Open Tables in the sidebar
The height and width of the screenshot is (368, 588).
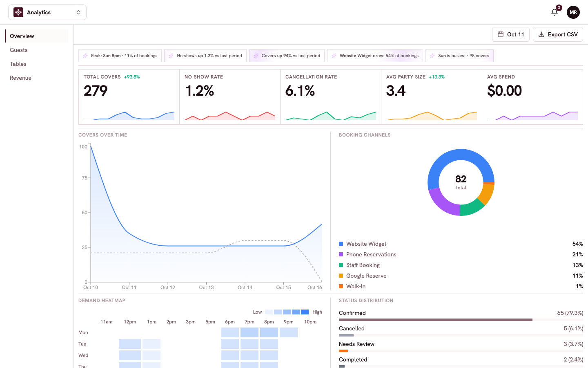37,64
